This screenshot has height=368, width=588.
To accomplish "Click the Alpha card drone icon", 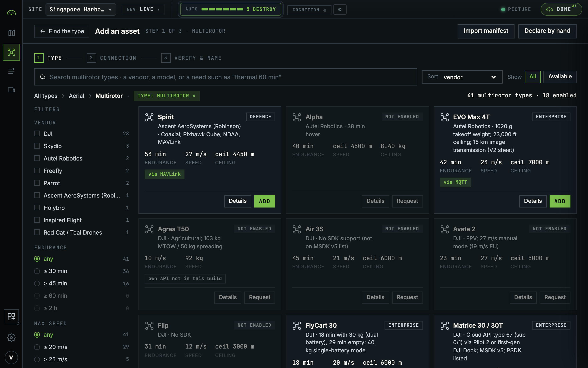I will [297, 117].
